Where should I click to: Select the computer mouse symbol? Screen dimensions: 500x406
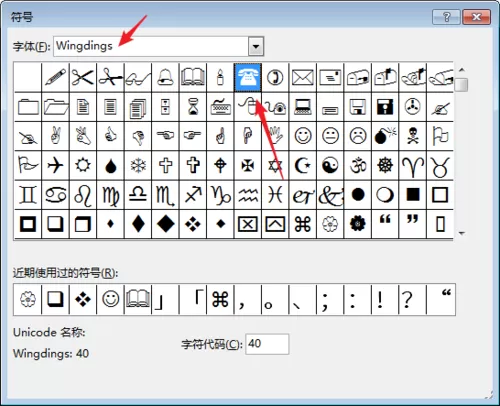click(247, 107)
